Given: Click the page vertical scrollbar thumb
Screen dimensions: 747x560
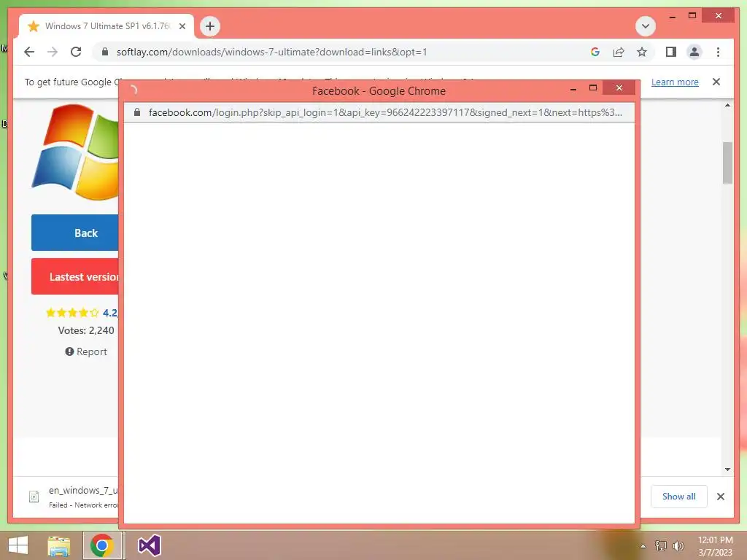Looking at the screenshot, I should [727, 163].
